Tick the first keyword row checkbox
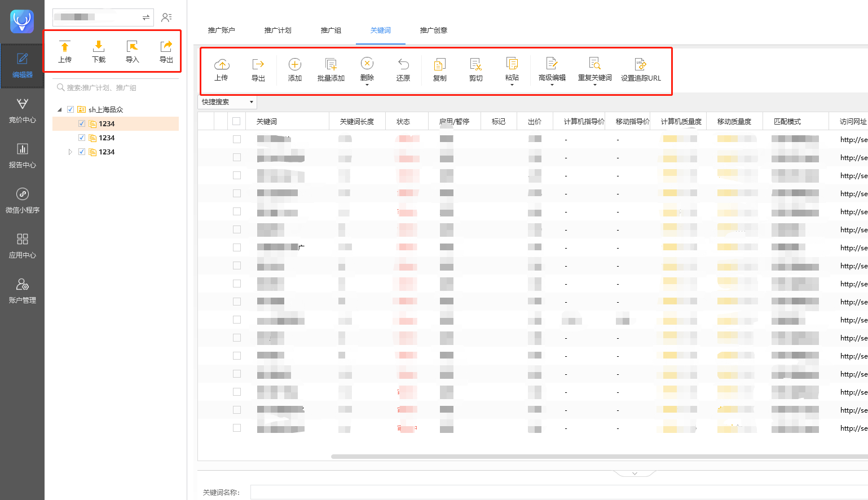This screenshot has height=500, width=868. point(237,139)
